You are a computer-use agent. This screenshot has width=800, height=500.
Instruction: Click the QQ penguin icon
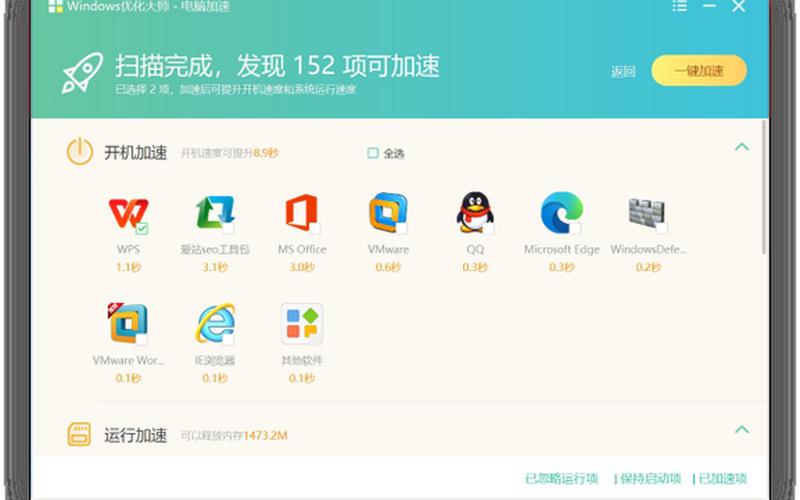[x=474, y=212]
